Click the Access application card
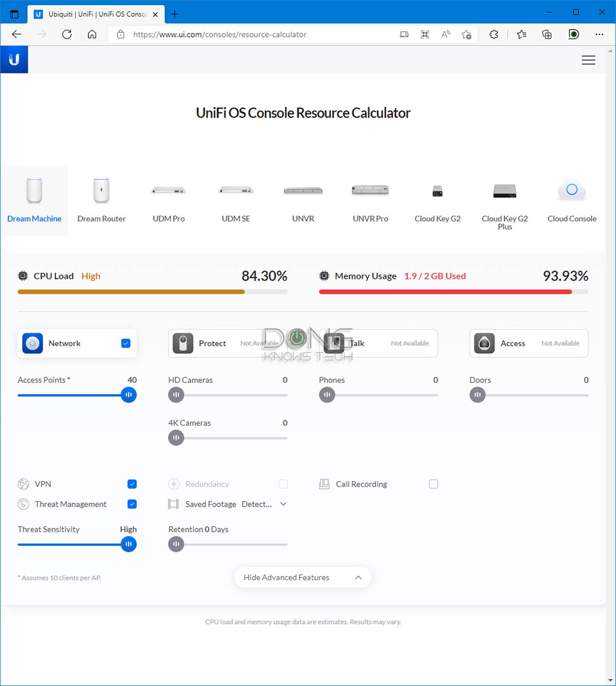616x686 pixels. point(529,343)
